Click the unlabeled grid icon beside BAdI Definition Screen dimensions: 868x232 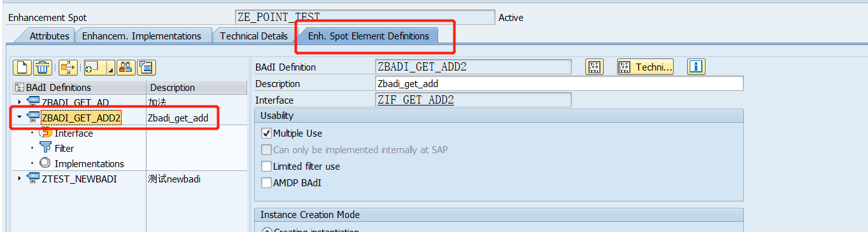(x=594, y=67)
